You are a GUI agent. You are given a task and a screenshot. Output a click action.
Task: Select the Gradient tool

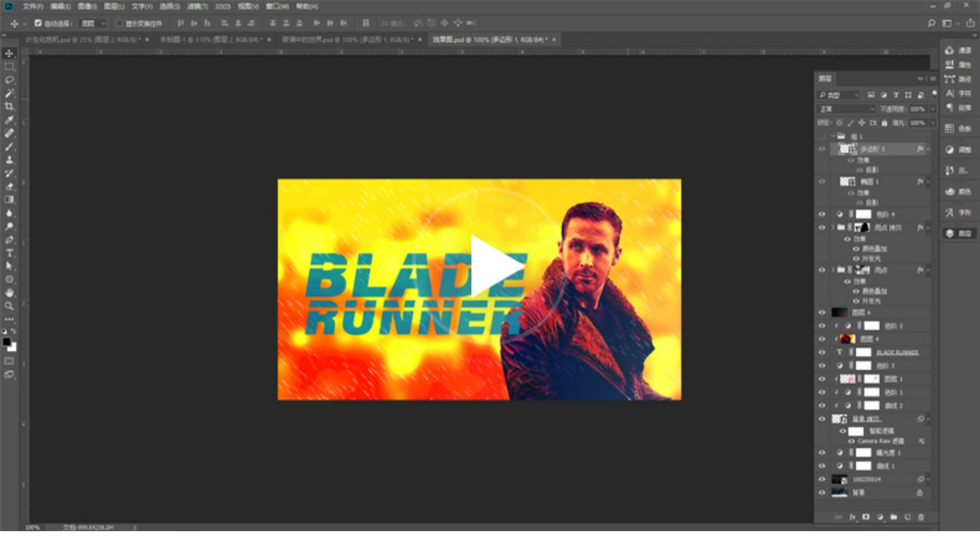click(9, 200)
